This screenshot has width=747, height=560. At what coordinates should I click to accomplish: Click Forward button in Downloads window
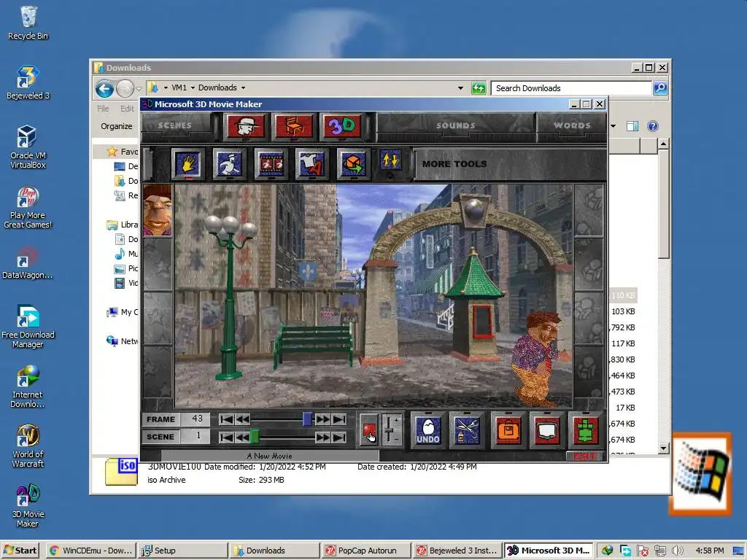click(x=125, y=88)
